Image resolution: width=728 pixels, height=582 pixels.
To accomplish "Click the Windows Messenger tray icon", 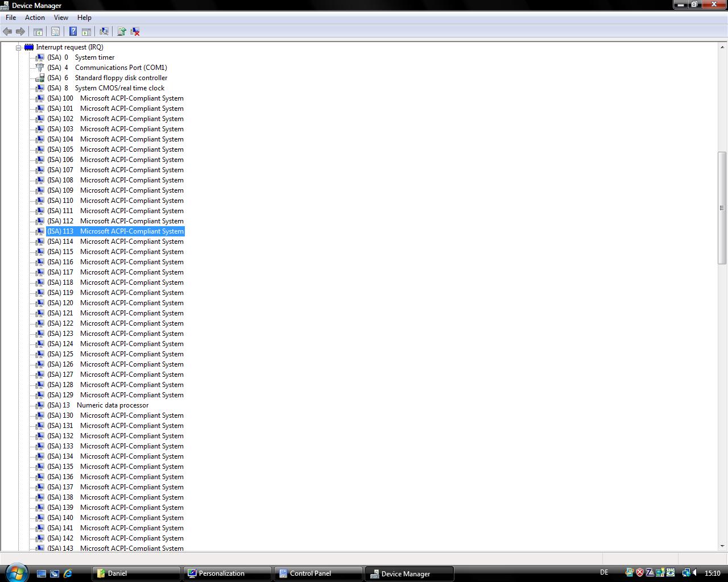I will (x=630, y=573).
